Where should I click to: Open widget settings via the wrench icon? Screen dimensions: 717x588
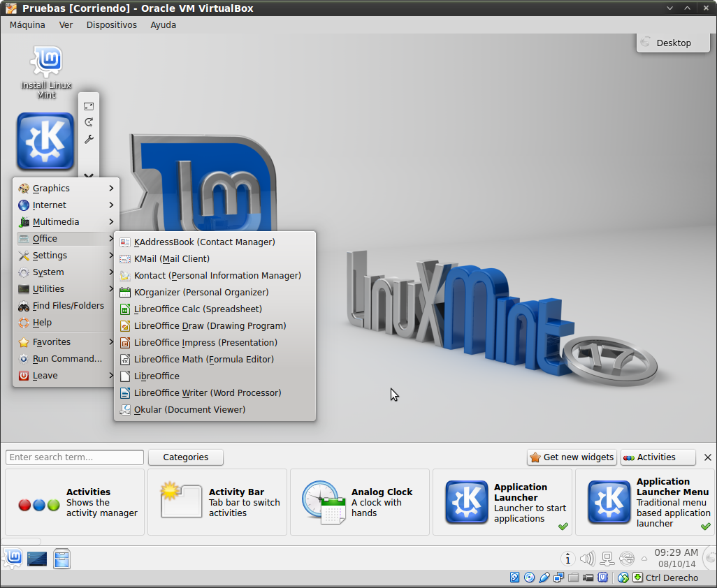click(x=89, y=139)
